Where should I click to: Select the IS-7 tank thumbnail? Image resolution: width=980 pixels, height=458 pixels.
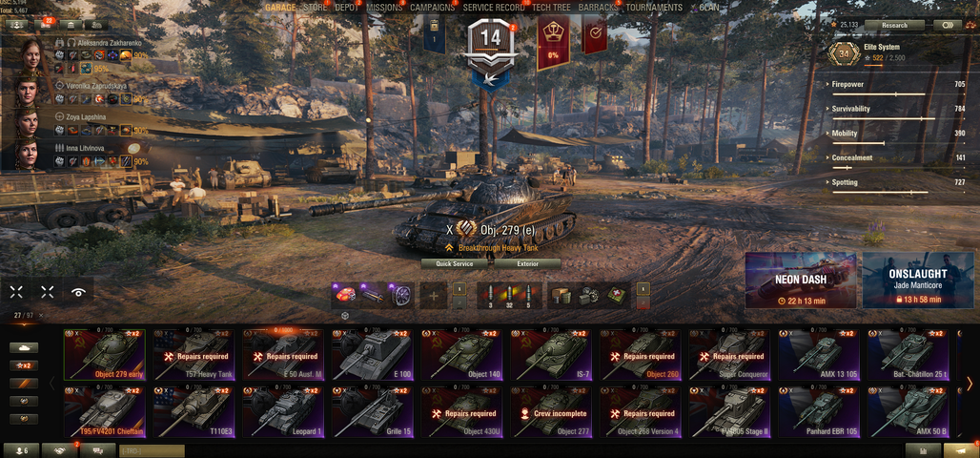pyautogui.click(x=551, y=355)
